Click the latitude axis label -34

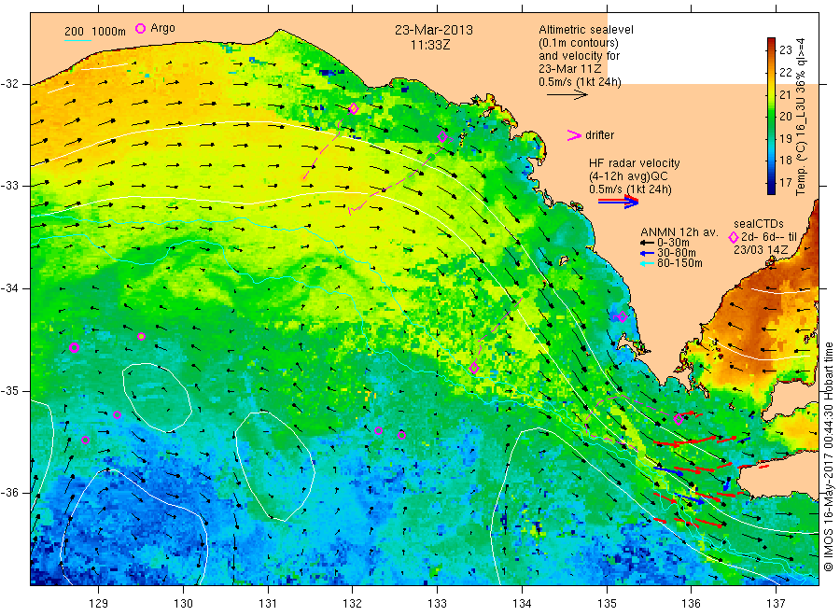tap(9, 288)
